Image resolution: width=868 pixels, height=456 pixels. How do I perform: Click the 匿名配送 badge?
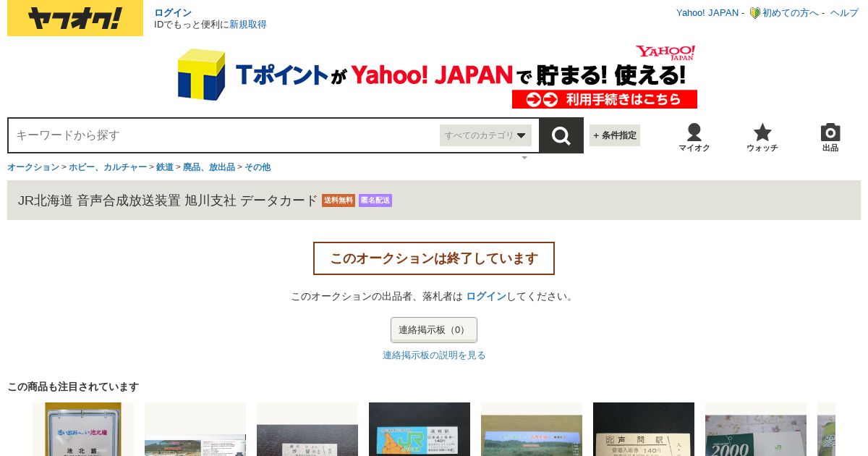pos(375,200)
